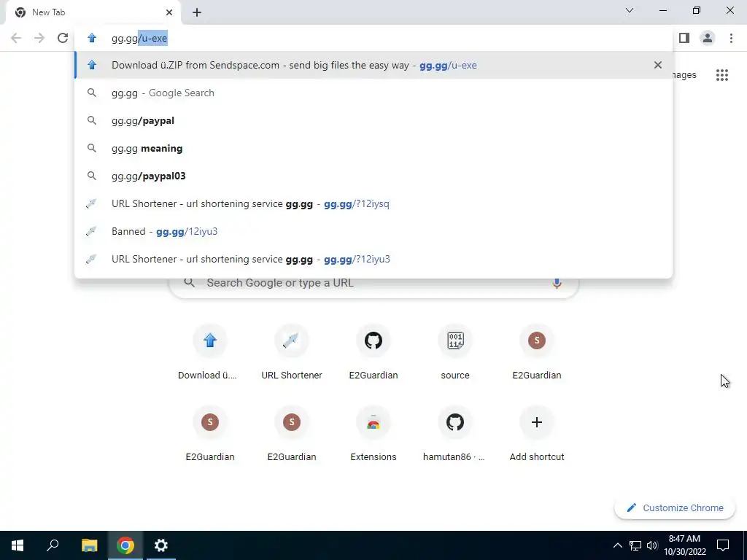Open the Extensions shortcut tile
Viewport: 747px width, 560px height.
[x=373, y=435]
